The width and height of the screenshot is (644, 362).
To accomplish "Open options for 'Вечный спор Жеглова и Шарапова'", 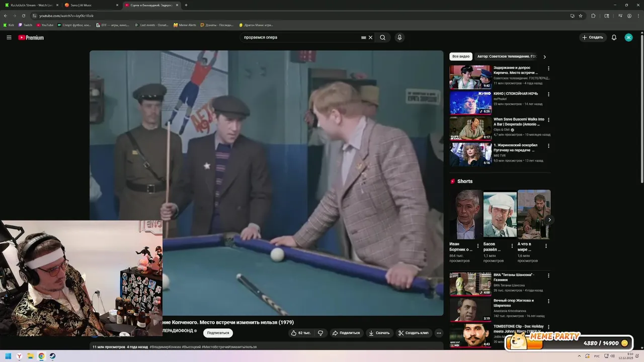I will pos(548,301).
